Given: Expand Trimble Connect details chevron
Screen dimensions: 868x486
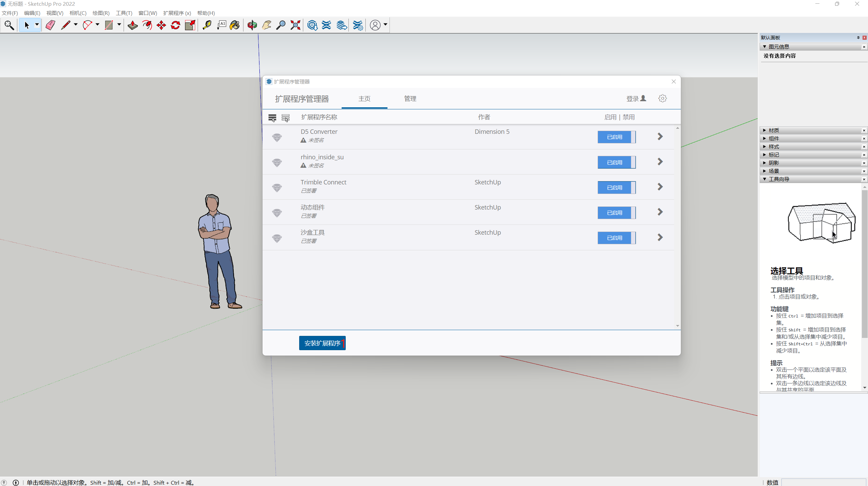Looking at the screenshot, I should 660,187.
